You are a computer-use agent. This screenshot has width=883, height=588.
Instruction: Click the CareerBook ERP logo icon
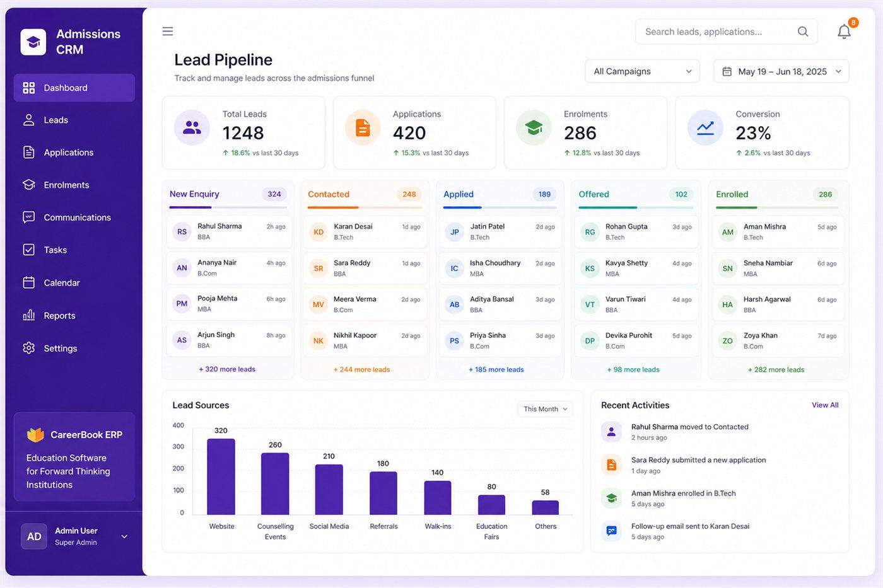35,435
